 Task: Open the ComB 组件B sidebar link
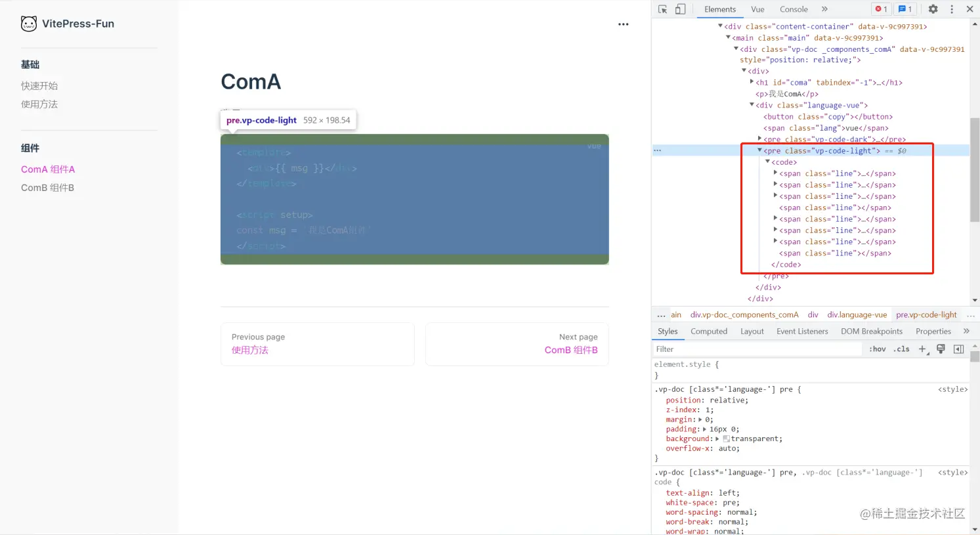[x=47, y=188]
